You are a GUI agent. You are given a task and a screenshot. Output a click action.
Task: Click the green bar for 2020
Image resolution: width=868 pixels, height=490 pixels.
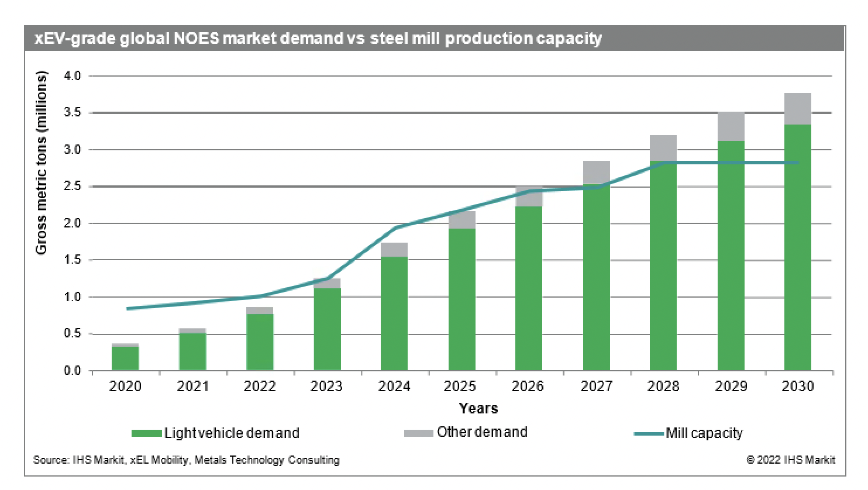pyautogui.click(x=125, y=358)
